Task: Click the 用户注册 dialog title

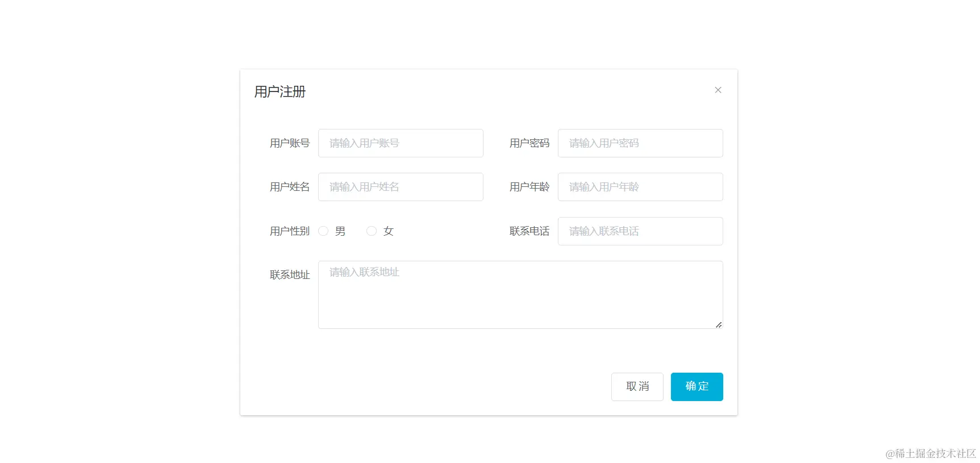Action: (x=280, y=92)
